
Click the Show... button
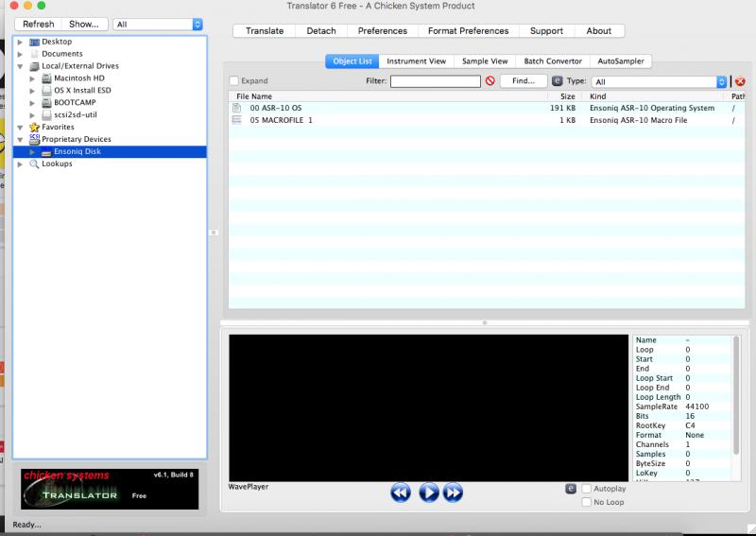click(84, 25)
